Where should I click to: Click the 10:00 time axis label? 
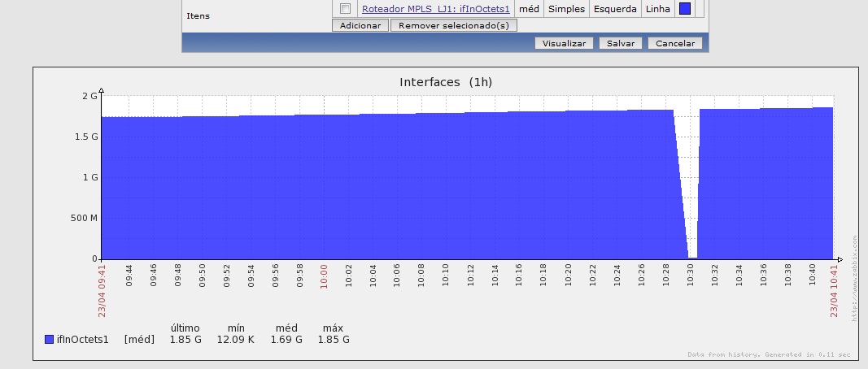tap(325, 275)
